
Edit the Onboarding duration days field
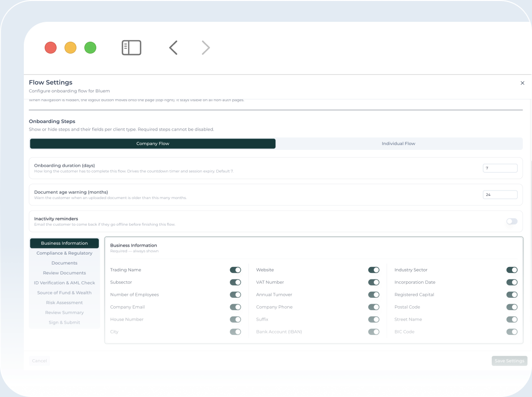point(500,168)
